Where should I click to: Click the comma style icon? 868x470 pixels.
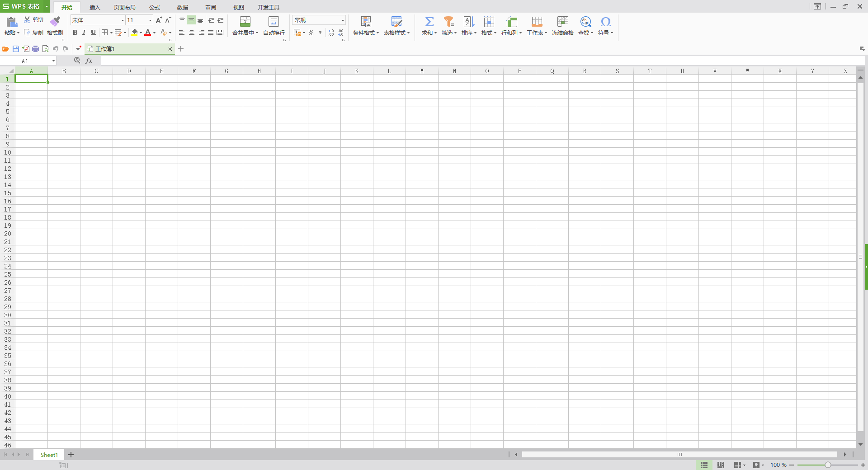[320, 33]
